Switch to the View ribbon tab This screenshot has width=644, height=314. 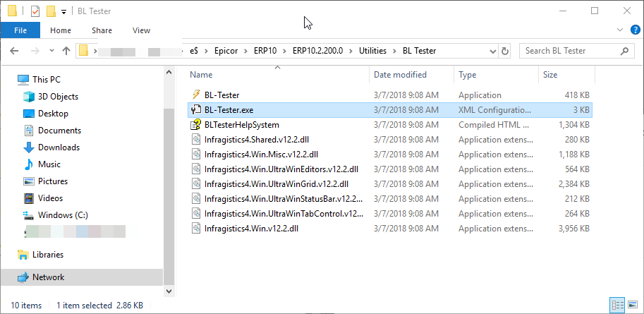click(x=141, y=30)
